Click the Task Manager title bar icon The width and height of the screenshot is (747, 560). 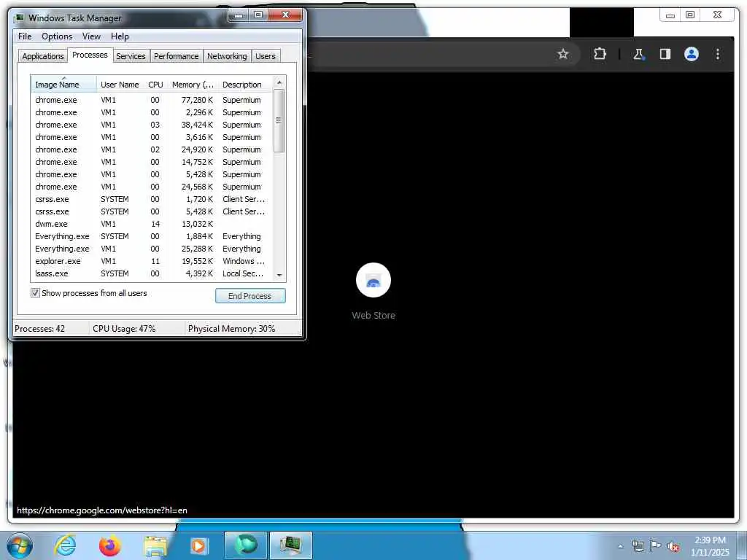20,18
